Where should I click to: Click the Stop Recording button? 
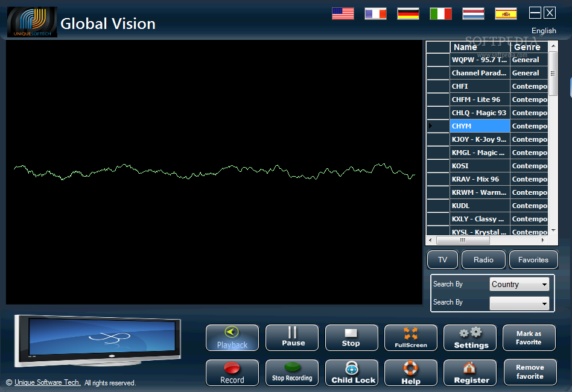pyautogui.click(x=292, y=373)
